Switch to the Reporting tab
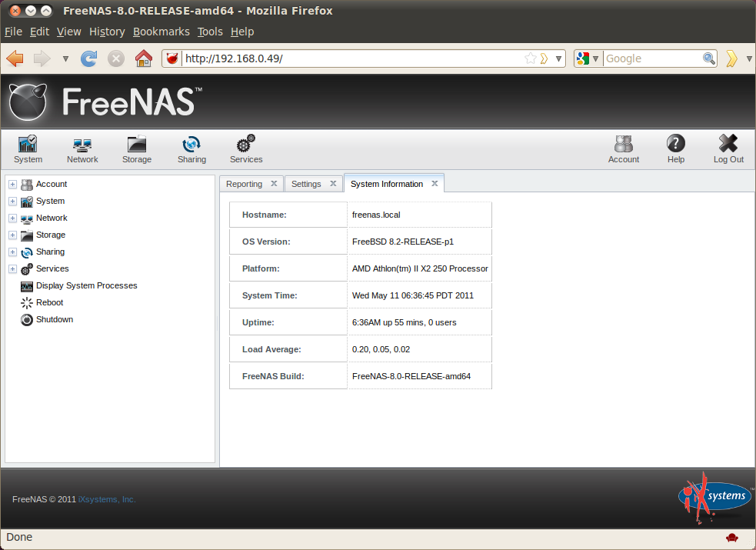The image size is (756, 550). 244,184
